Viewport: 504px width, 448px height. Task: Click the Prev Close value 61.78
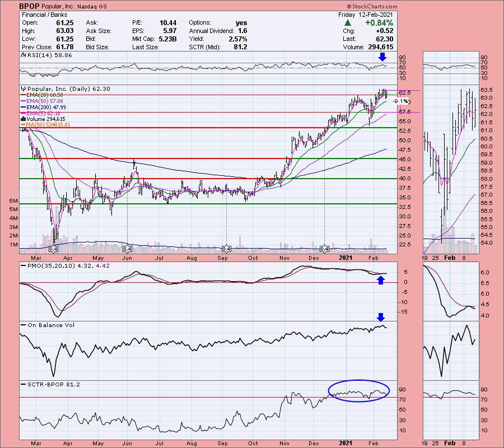tap(65, 47)
